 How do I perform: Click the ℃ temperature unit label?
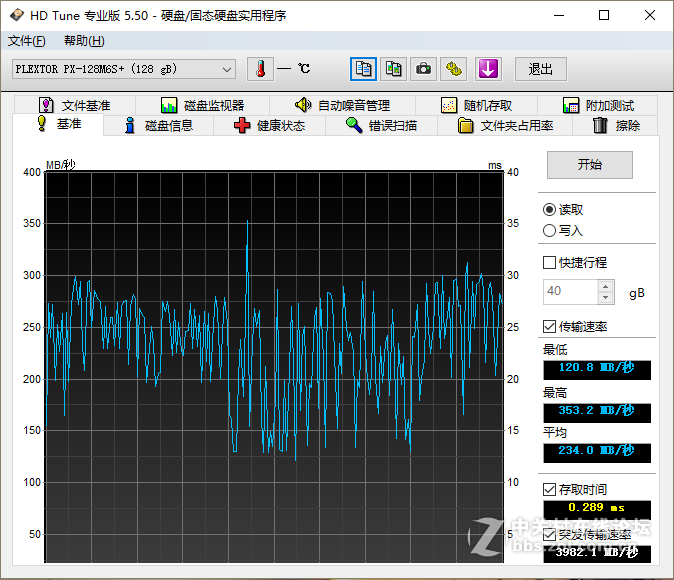[304, 69]
